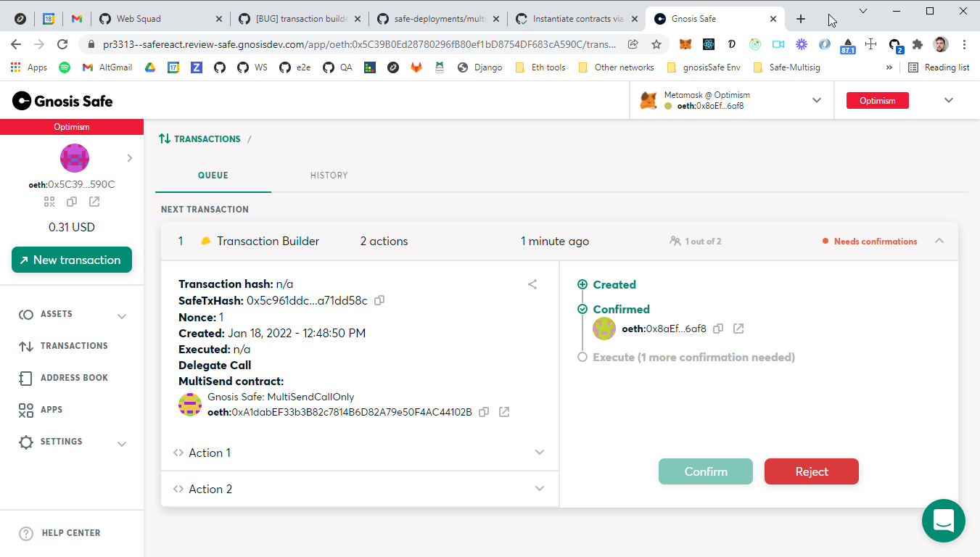Collapse the Transaction Builder row
The image size is (980, 557).
click(x=939, y=241)
